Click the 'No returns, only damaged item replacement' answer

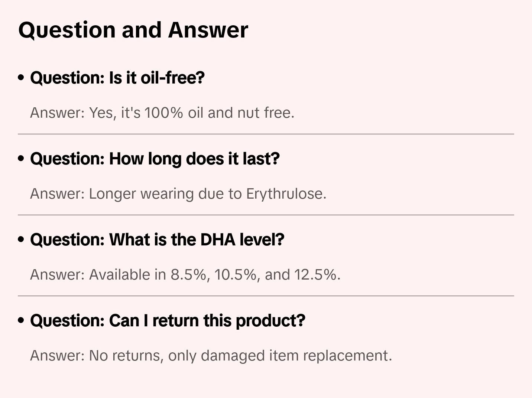click(x=240, y=356)
